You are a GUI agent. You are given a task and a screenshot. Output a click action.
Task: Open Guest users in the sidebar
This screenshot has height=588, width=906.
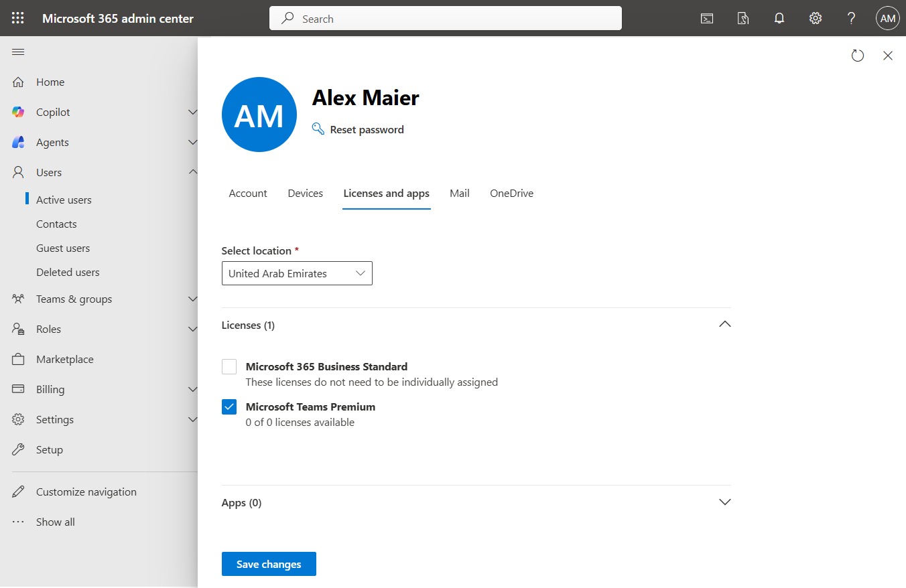(63, 248)
